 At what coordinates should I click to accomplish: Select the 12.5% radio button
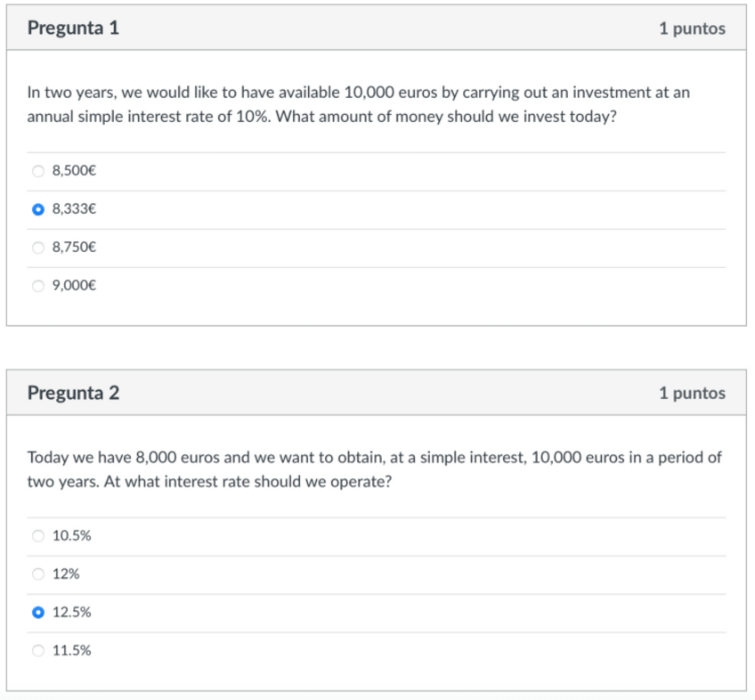point(37,613)
